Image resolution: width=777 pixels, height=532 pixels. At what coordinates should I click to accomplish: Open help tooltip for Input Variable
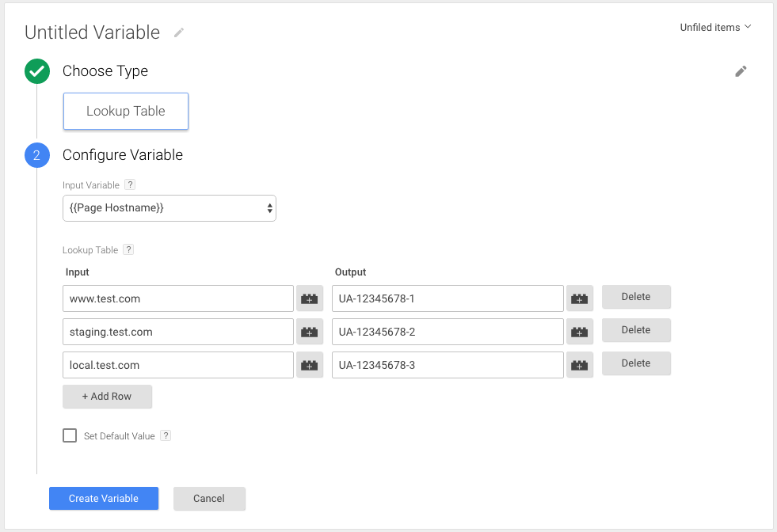click(x=130, y=185)
